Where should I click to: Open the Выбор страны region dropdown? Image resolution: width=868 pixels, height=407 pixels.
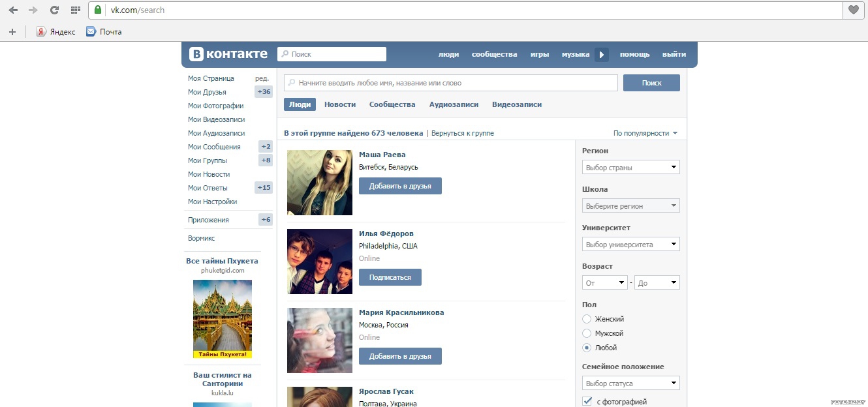coord(630,168)
